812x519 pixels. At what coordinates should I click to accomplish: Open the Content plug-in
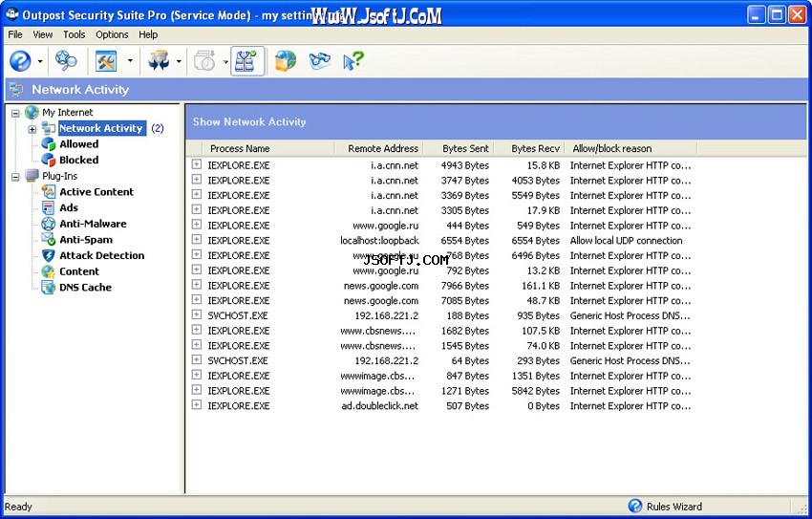coord(78,271)
